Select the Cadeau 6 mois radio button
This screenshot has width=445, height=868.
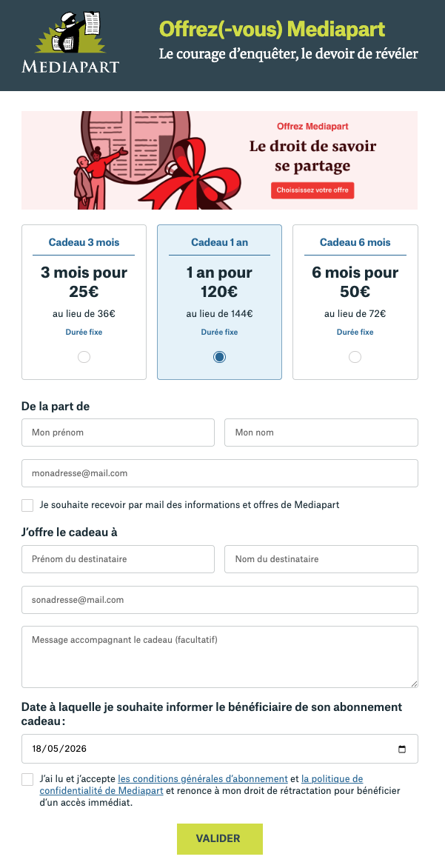355,357
